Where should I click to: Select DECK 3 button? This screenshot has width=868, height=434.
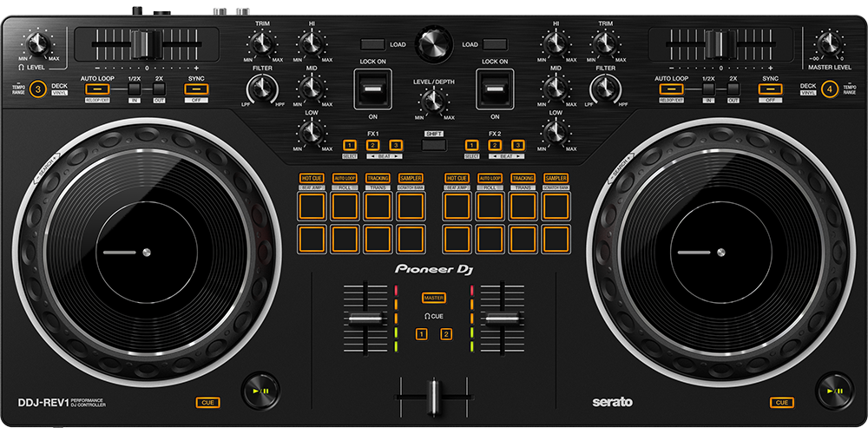click(37, 89)
